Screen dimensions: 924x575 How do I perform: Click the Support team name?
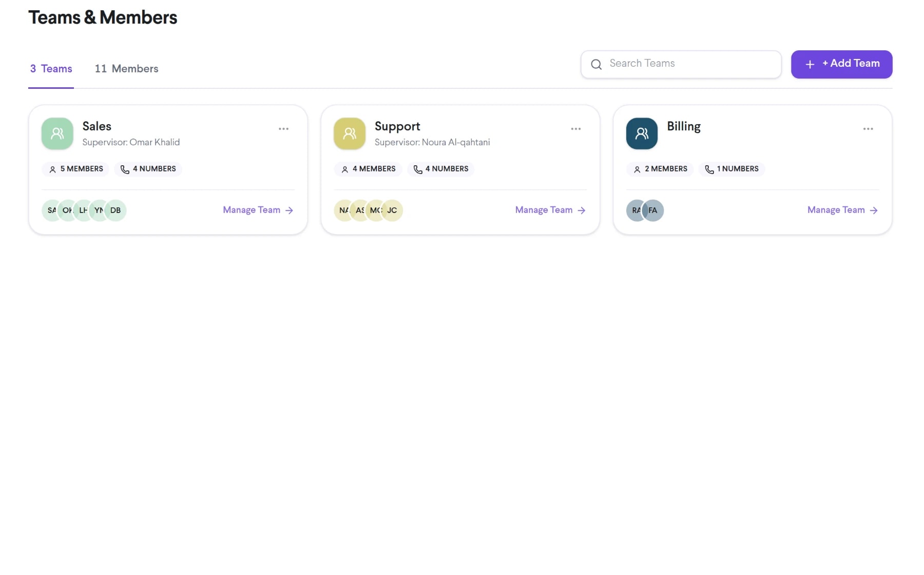point(397,126)
